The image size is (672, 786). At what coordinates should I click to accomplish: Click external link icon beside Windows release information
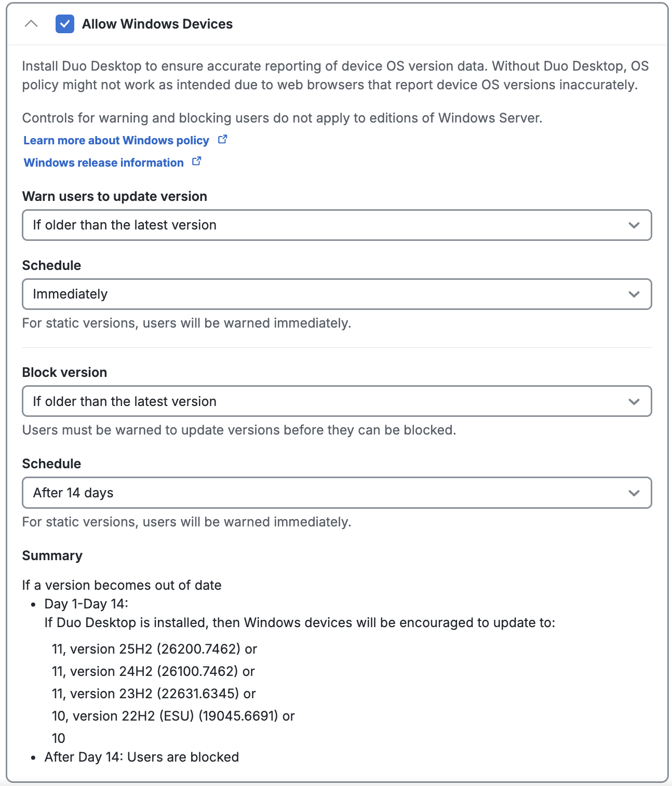(196, 161)
